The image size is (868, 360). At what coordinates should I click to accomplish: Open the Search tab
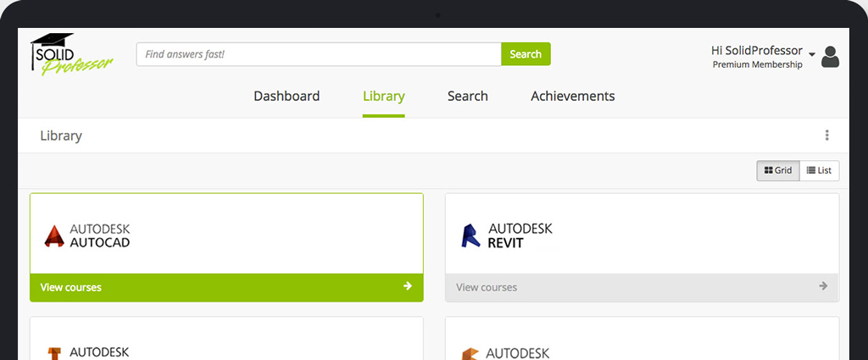tap(467, 96)
